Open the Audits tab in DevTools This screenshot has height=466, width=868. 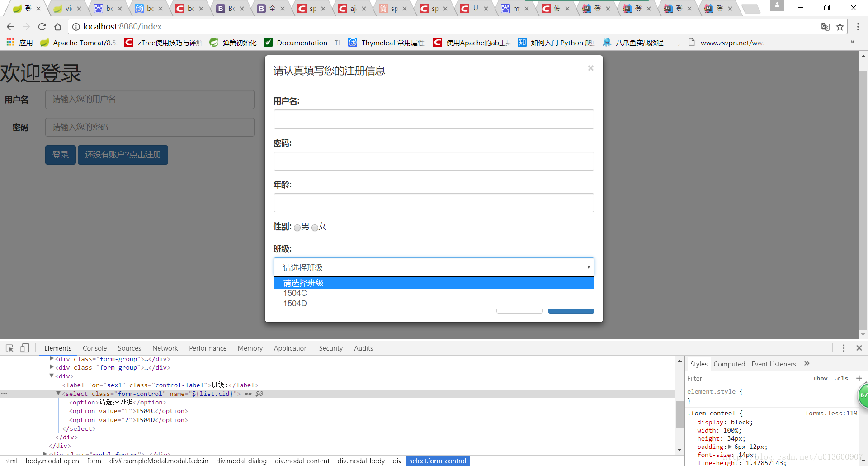pyautogui.click(x=363, y=348)
